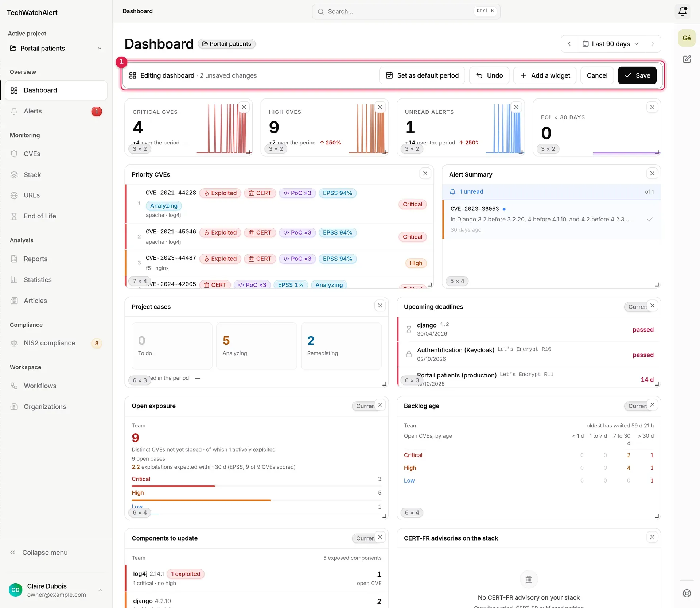Remove the Alert Summary widget
This screenshot has width=700, height=608.
point(652,173)
